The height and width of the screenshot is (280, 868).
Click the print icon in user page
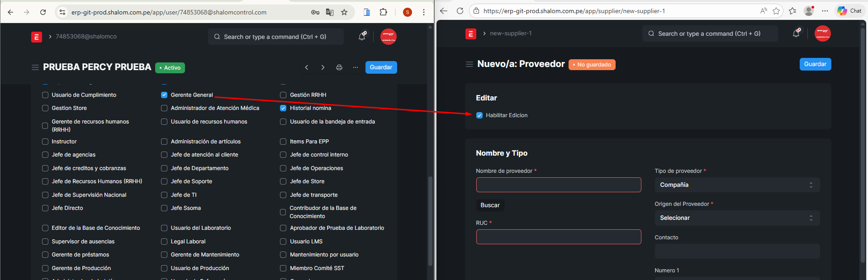(339, 67)
